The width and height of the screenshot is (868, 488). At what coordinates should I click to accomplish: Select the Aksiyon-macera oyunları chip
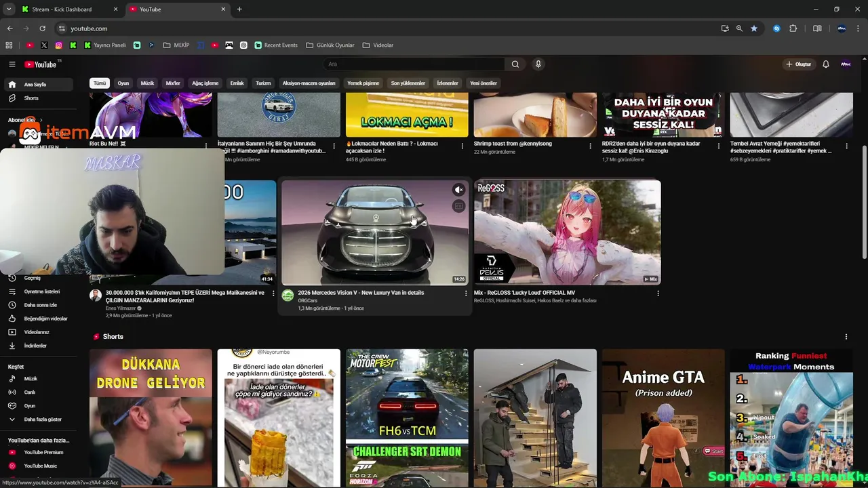309,83
